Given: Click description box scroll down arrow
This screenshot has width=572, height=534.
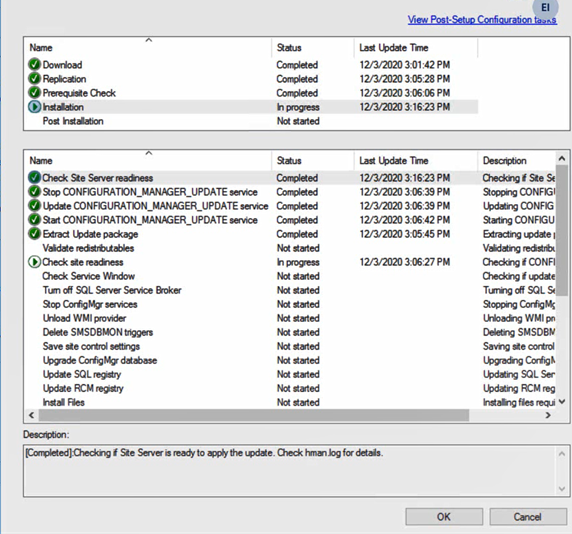Looking at the screenshot, I should [x=562, y=488].
